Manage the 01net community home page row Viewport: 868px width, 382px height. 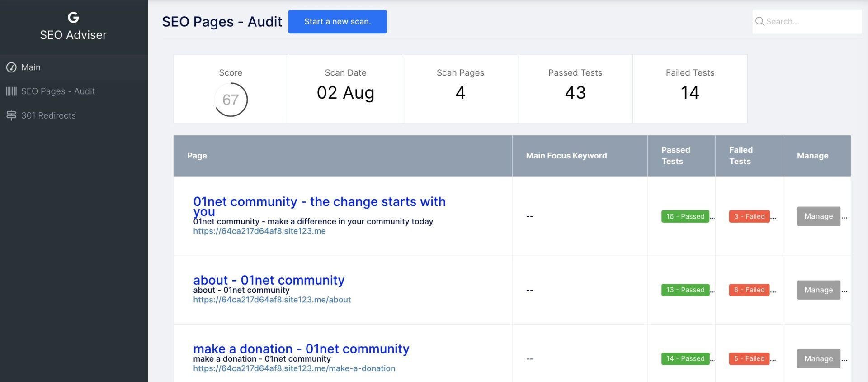pyautogui.click(x=818, y=216)
